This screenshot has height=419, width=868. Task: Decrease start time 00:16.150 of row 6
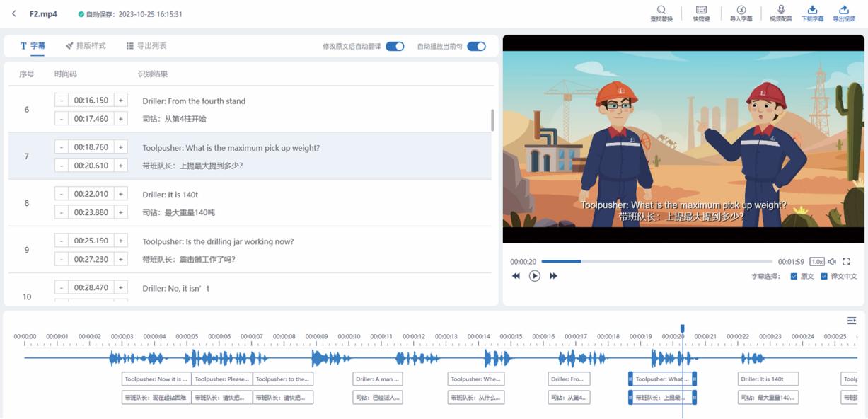click(62, 101)
